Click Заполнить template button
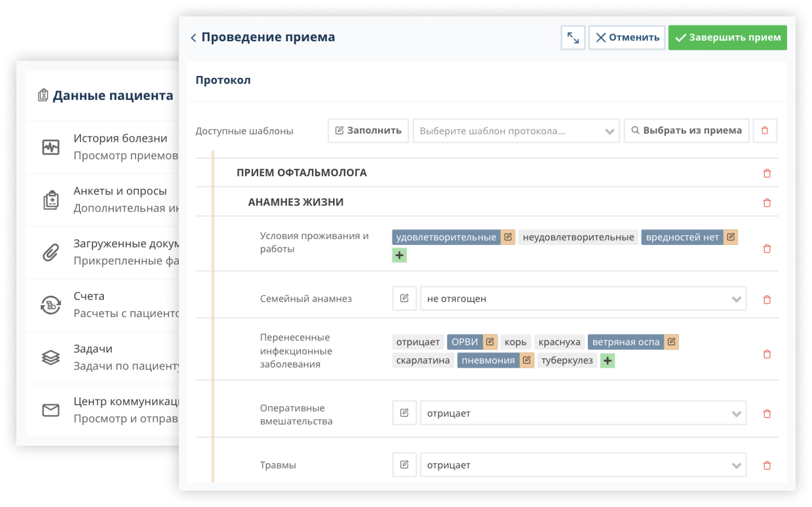Image resolution: width=812 pixels, height=507 pixels. click(368, 130)
